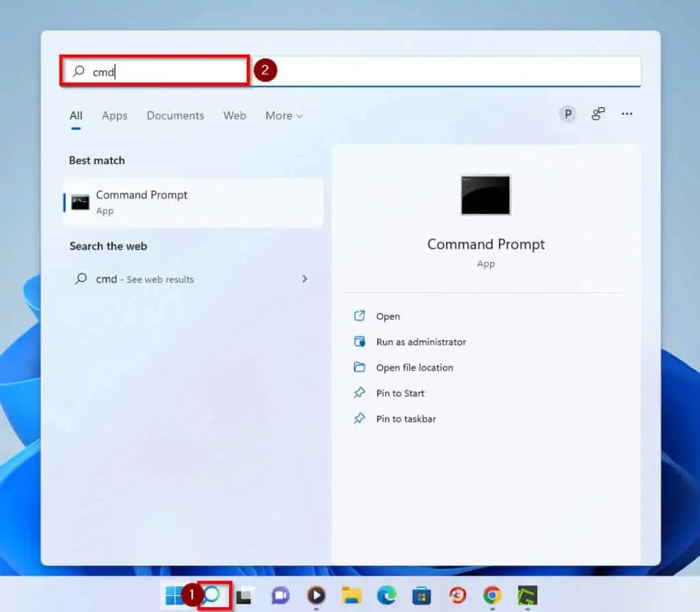This screenshot has height=612, width=700.
Task: Open the P account avatar menu
Action: tap(567, 114)
